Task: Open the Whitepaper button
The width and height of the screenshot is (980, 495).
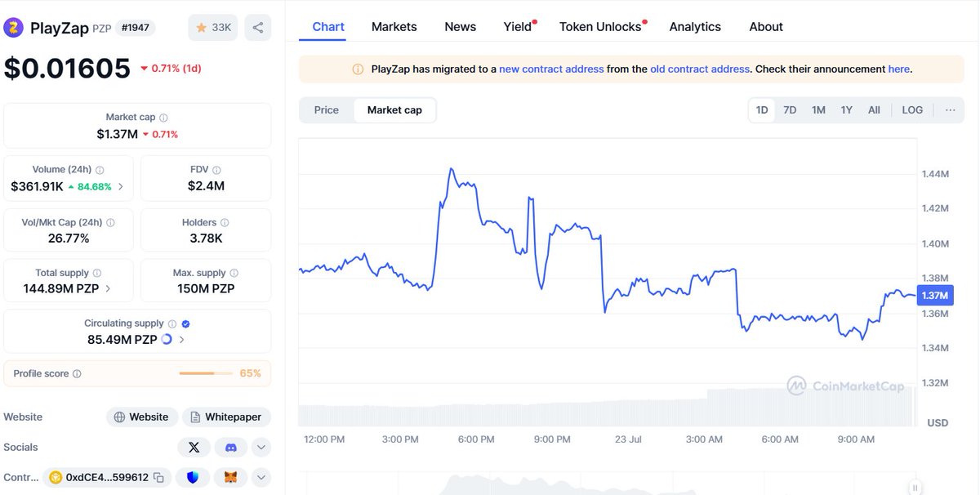Action: pos(226,417)
